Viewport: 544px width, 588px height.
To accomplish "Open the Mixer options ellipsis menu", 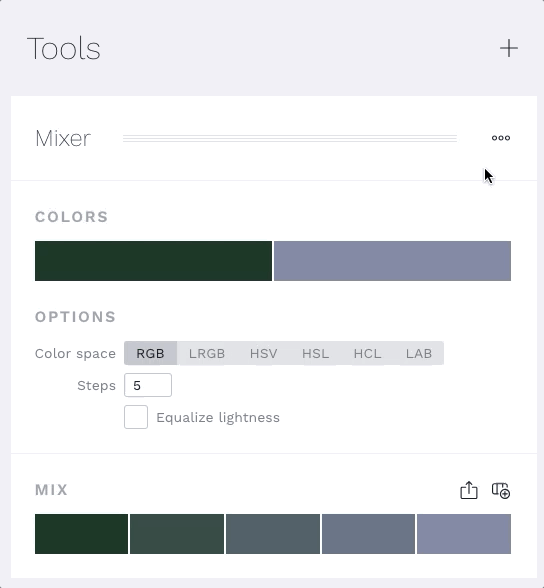I will click(501, 138).
